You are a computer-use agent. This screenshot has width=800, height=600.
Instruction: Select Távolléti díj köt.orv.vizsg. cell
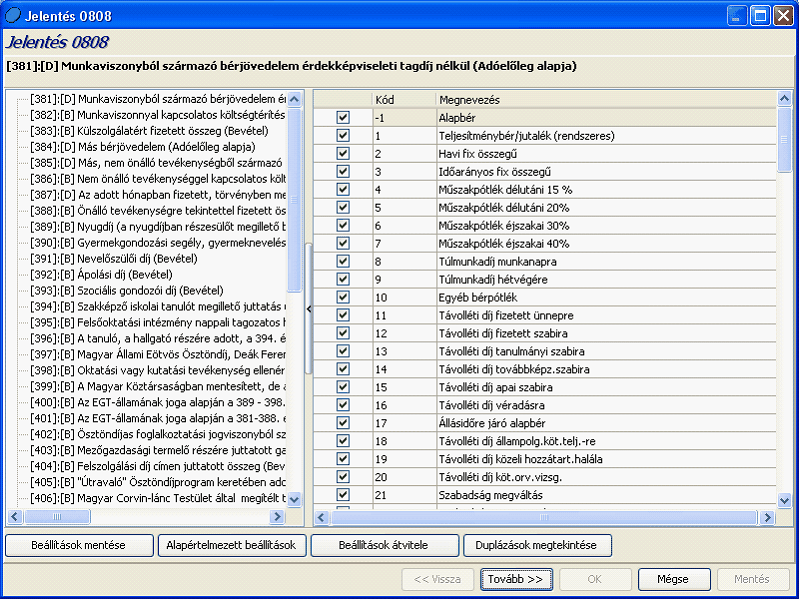[x=606, y=477]
